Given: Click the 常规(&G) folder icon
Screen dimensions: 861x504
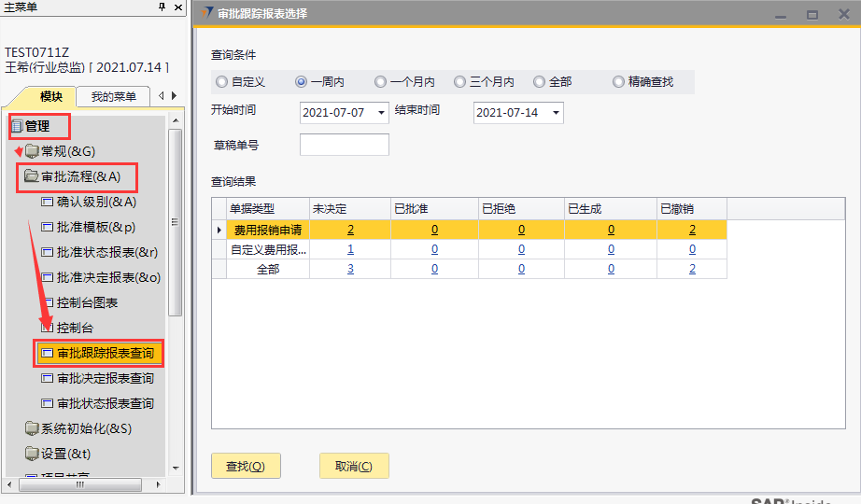Looking at the screenshot, I should click(33, 151).
